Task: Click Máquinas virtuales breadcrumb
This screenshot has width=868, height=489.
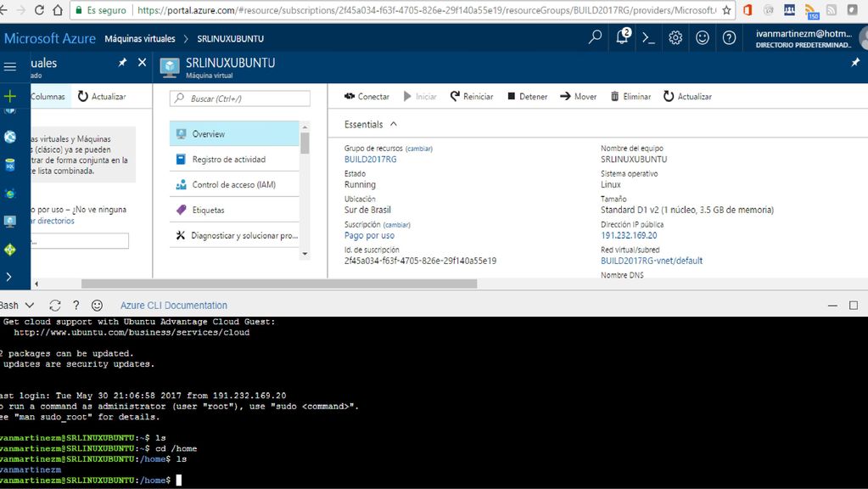Action: (x=139, y=39)
